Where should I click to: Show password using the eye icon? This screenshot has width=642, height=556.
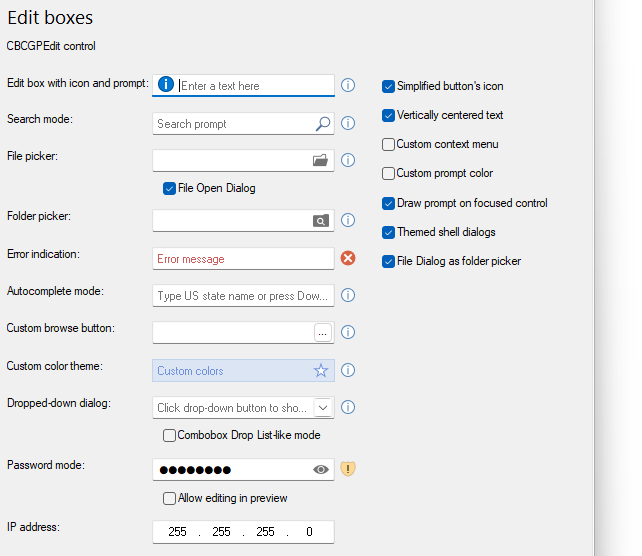click(x=321, y=470)
